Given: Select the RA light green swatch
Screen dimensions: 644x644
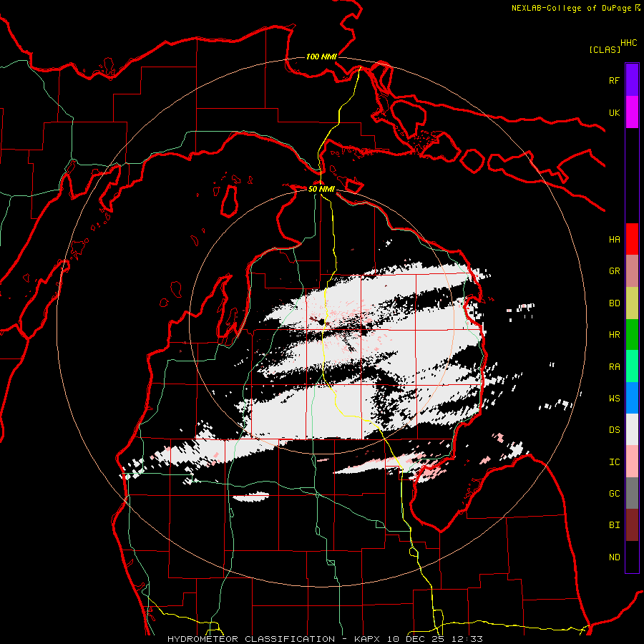Looking at the screenshot, I should tap(632, 366).
